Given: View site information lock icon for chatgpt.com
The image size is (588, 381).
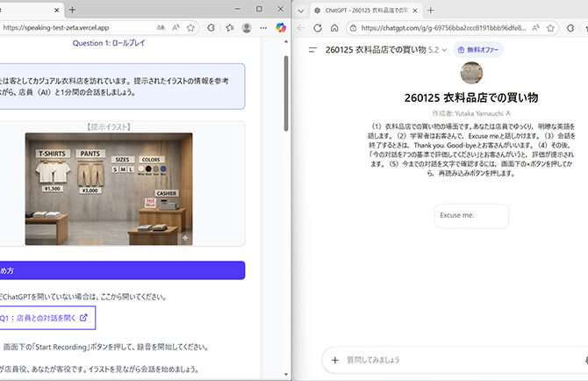Looking at the screenshot, I should [x=353, y=28].
